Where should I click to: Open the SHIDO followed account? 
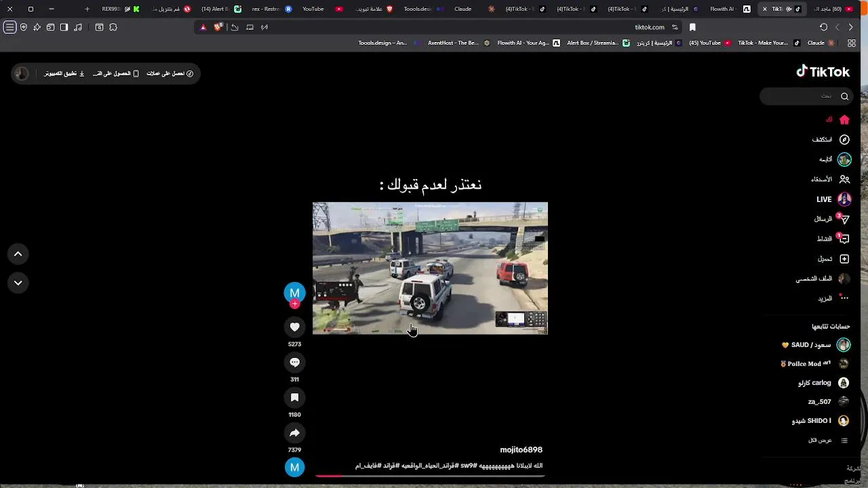pyautogui.click(x=821, y=421)
